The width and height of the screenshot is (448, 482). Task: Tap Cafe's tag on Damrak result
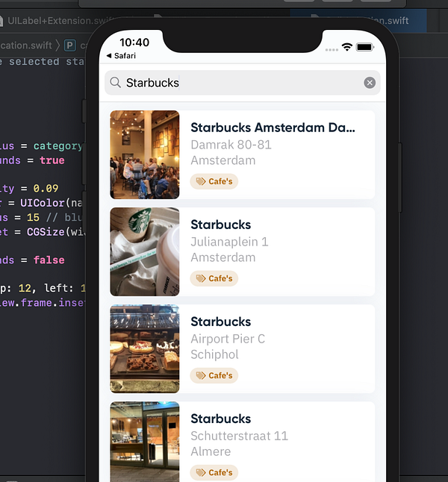pos(214,181)
